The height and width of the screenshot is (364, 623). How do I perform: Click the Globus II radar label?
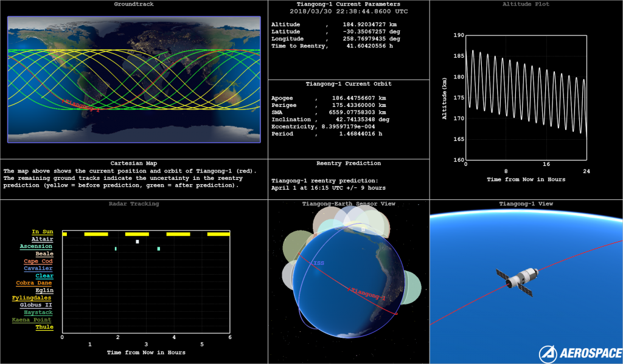click(36, 305)
